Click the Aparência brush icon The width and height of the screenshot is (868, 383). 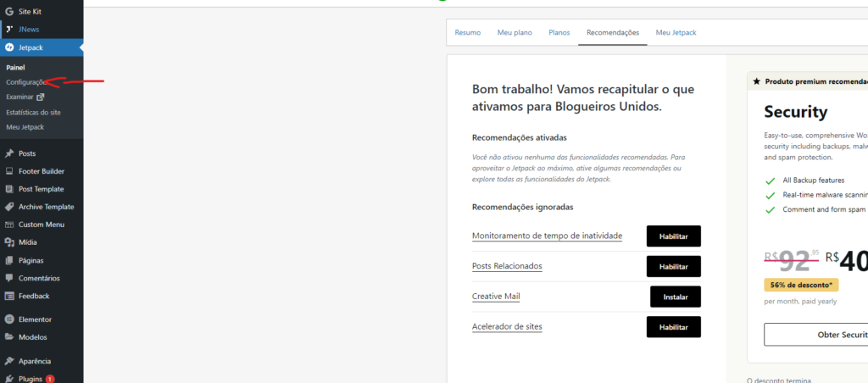tap(9, 361)
